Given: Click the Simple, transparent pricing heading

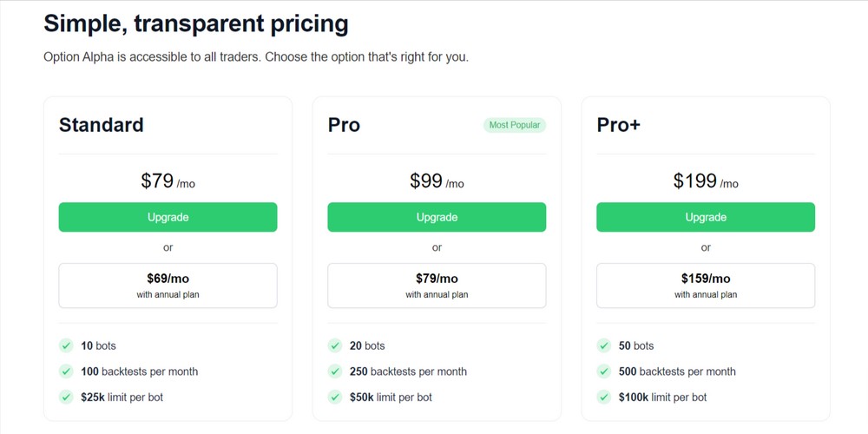Looking at the screenshot, I should coord(196,23).
